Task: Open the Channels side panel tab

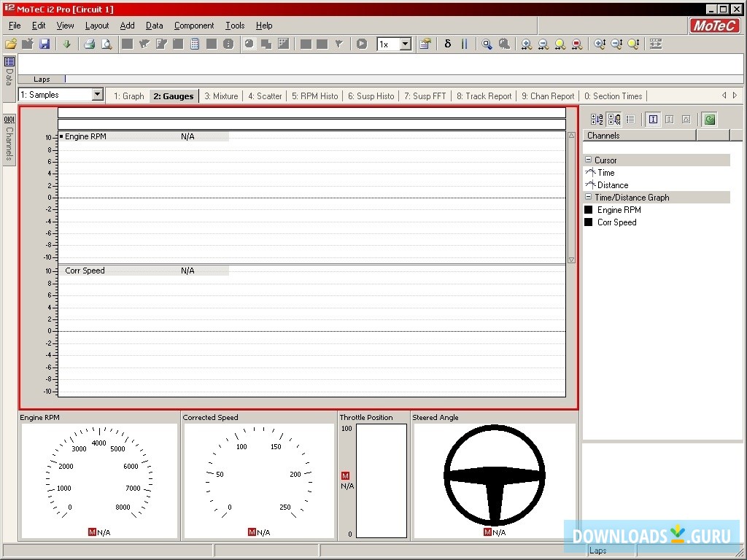Action: point(9,139)
